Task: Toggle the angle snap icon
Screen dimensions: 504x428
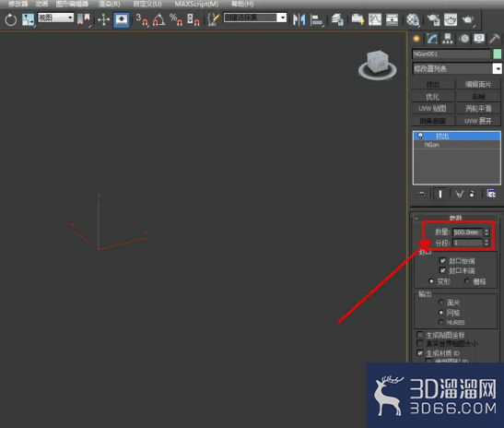Action: [x=159, y=19]
